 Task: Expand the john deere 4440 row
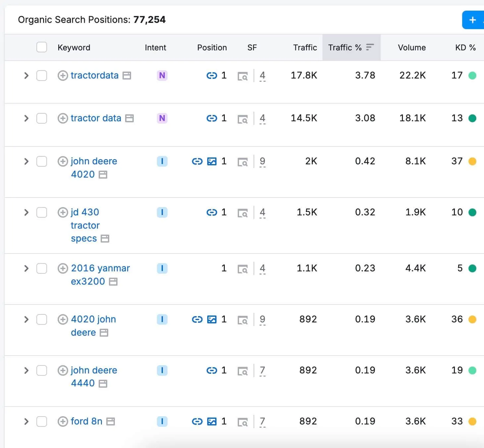(26, 370)
